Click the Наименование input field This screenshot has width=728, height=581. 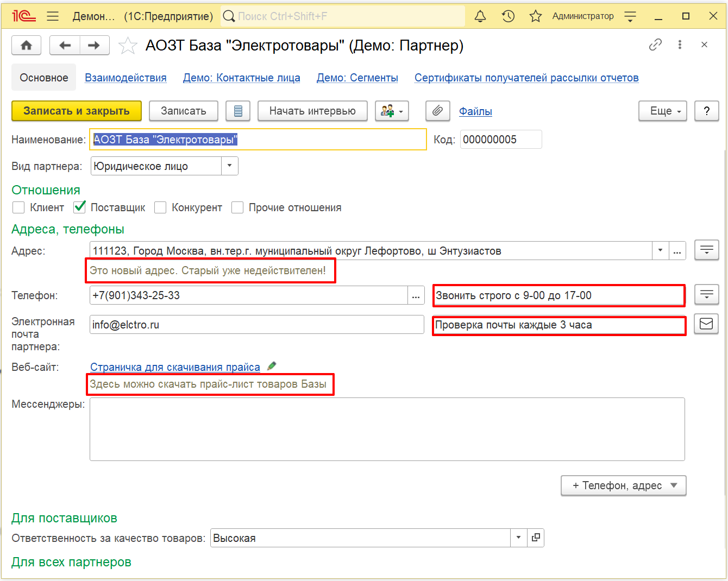coord(259,140)
